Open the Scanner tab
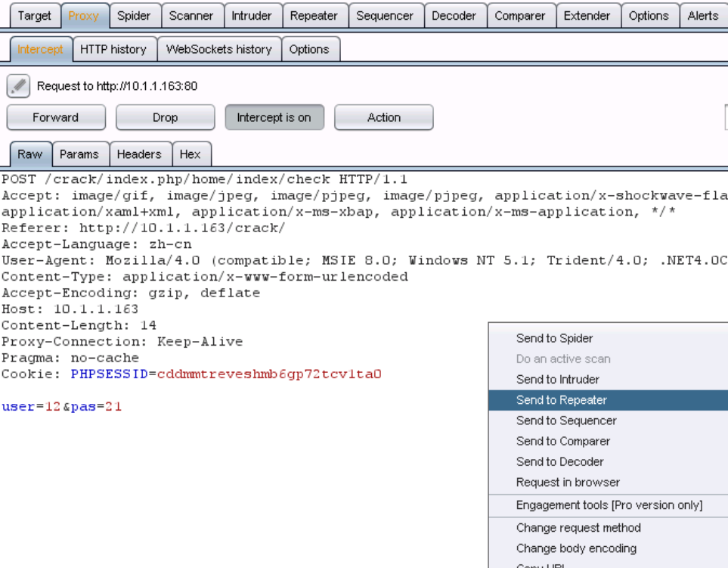 click(x=191, y=16)
